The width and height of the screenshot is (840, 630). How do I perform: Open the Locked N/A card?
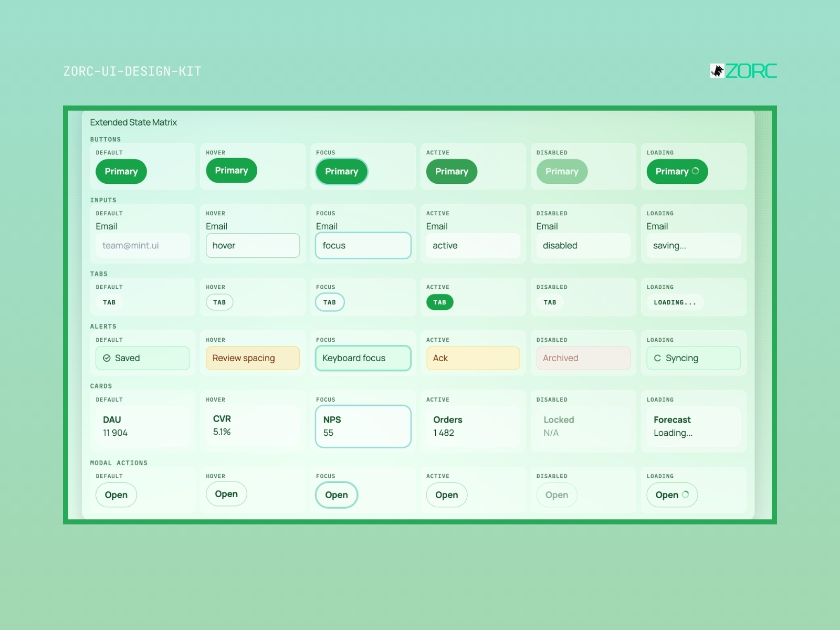583,426
